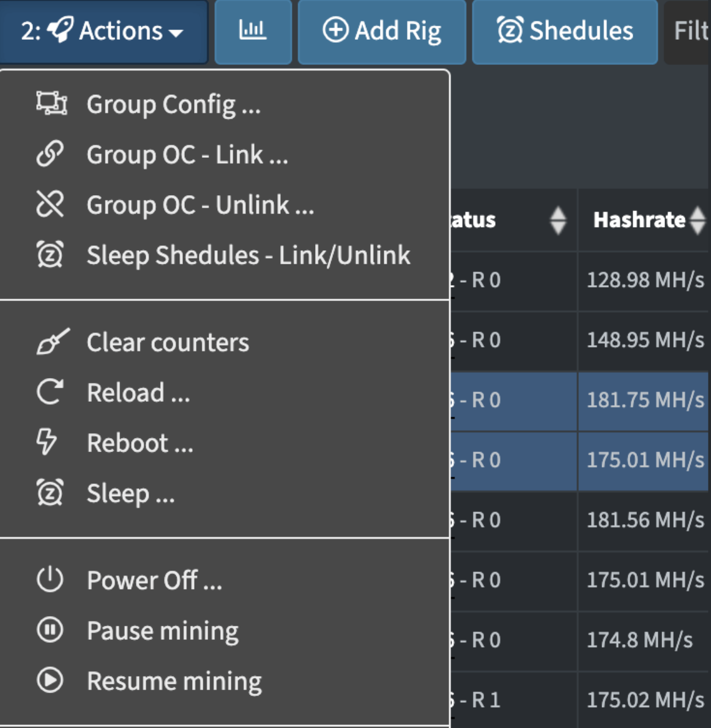
Task: Click the row showing 128.98 MH/s hashrate
Action: (644, 280)
